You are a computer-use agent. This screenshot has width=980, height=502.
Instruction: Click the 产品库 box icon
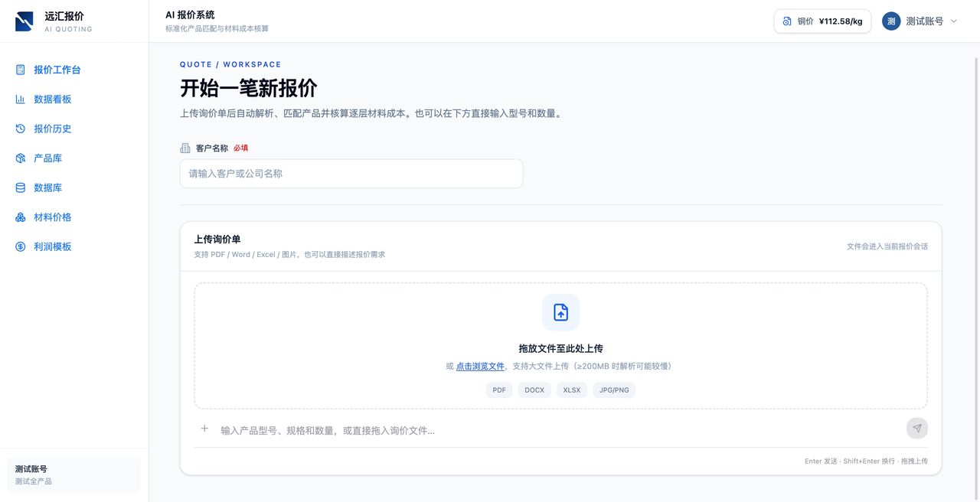pos(21,158)
